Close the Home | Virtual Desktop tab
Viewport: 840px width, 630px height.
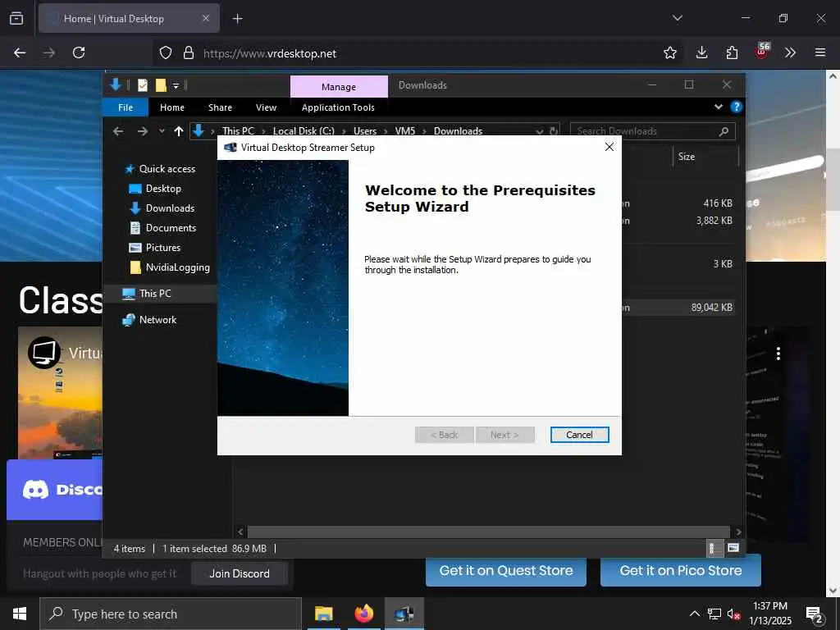(206, 18)
